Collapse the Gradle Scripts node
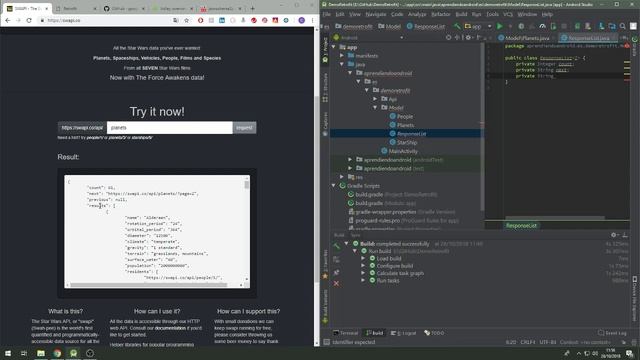 [334, 186]
